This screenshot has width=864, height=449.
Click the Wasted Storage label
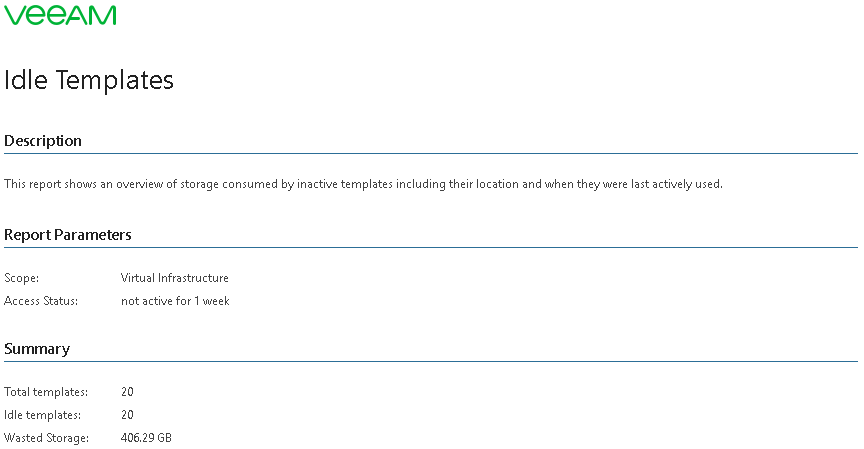pyautogui.click(x=46, y=439)
